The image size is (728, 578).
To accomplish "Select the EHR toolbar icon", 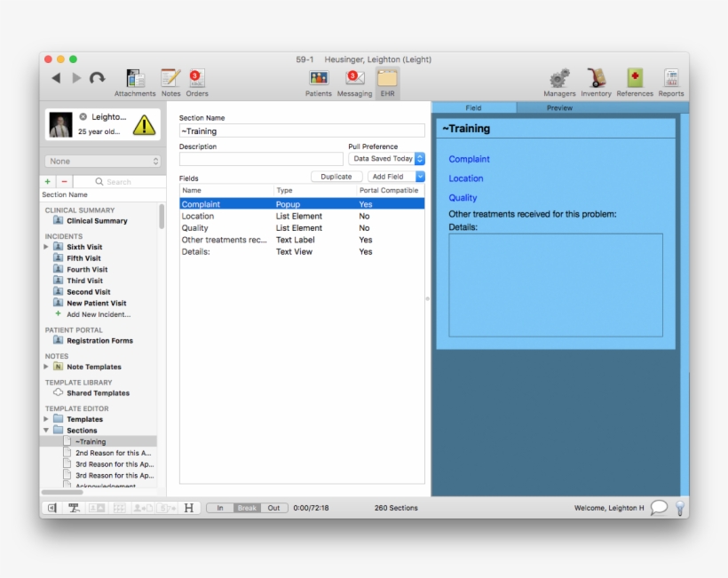I will click(385, 80).
